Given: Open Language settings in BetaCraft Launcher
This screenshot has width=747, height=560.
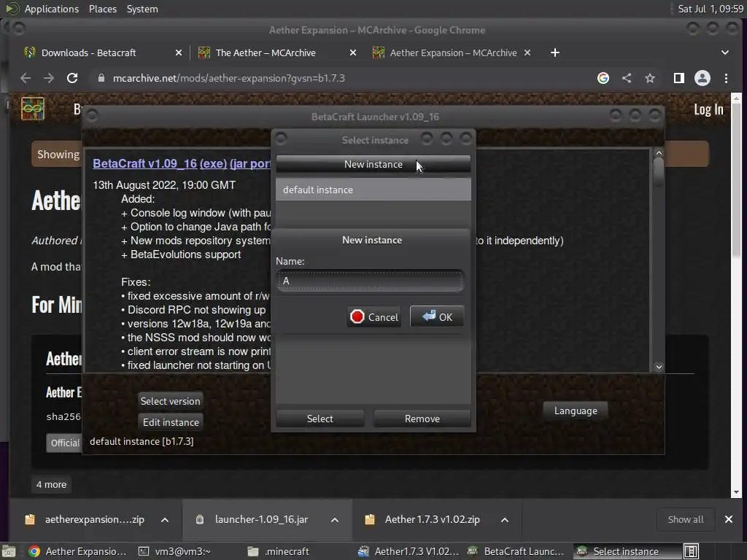Looking at the screenshot, I should tap(576, 411).
